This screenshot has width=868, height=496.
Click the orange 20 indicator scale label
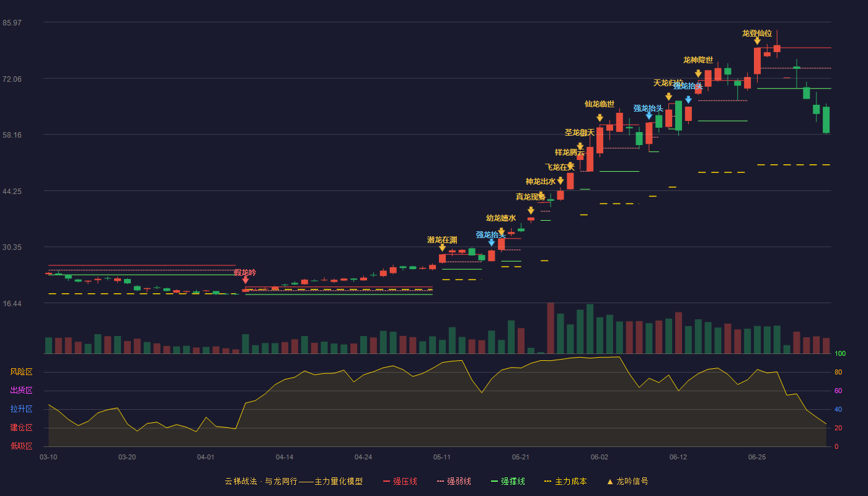(x=838, y=428)
